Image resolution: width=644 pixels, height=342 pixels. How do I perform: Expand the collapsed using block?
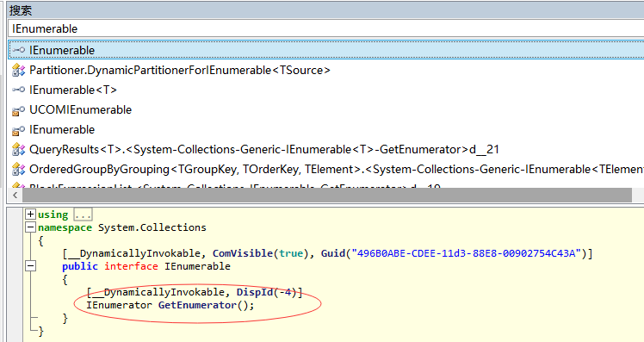click(30, 215)
